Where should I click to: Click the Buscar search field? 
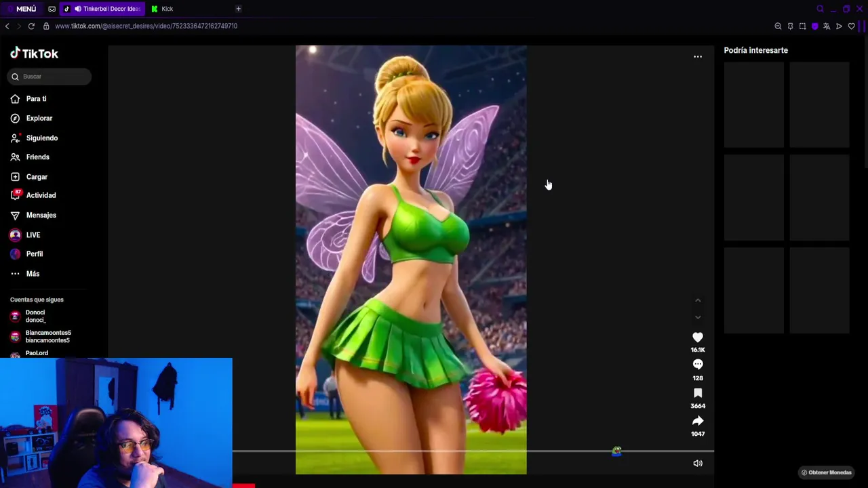coord(50,77)
